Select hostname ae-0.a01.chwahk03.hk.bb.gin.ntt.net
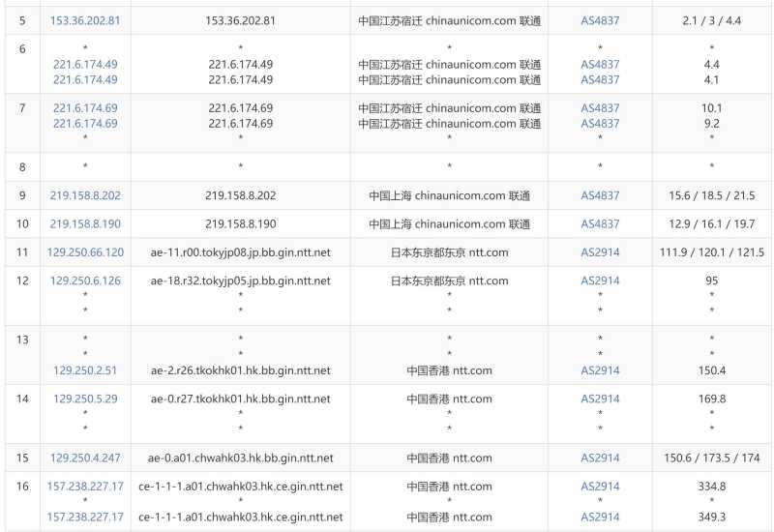The image size is (774, 532). point(241,458)
